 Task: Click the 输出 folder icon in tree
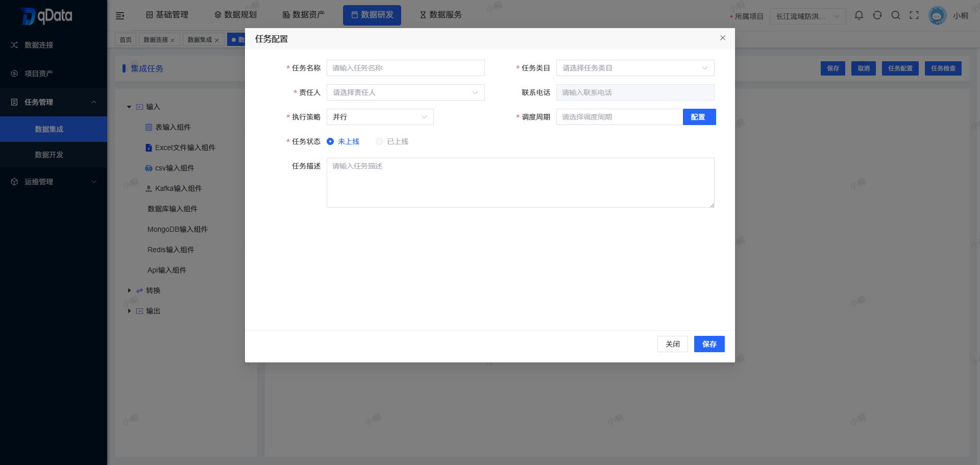[x=139, y=311]
